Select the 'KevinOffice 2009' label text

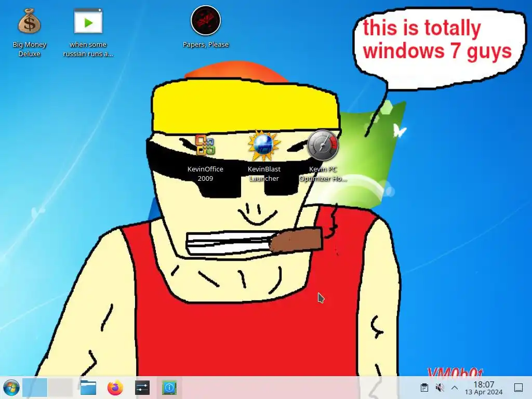205,174
